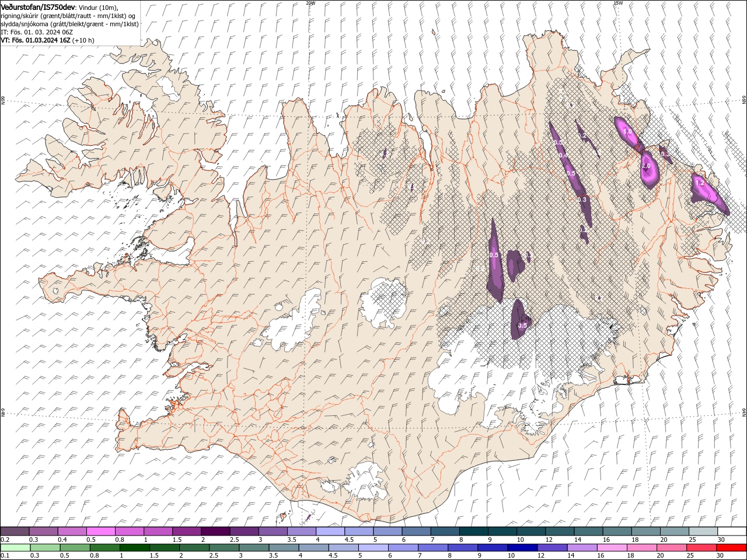Pick the 0.2 swatch in upper legend row
The height and width of the screenshot is (560, 747).
(15, 531)
